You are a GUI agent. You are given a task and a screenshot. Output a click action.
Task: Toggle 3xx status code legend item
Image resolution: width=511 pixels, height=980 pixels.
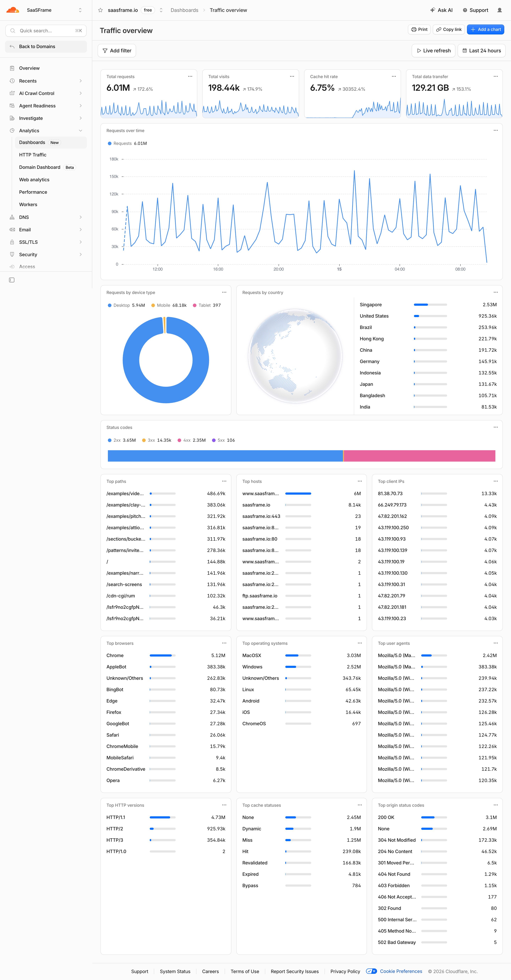click(x=157, y=440)
